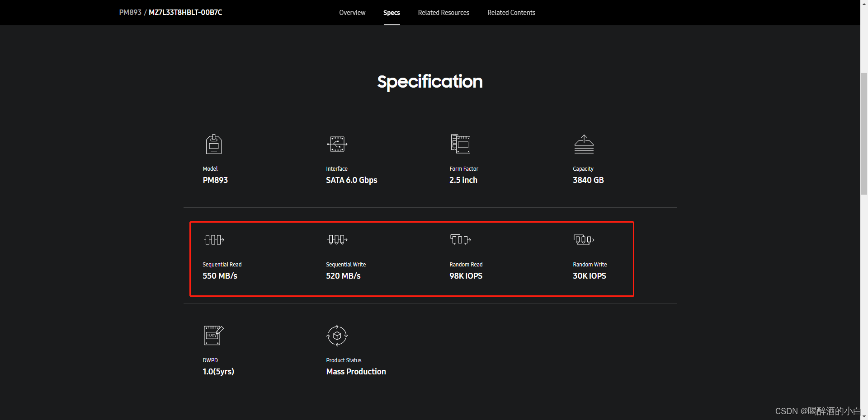
Task: Click the 'Random Write' label
Action: pyautogui.click(x=590, y=265)
